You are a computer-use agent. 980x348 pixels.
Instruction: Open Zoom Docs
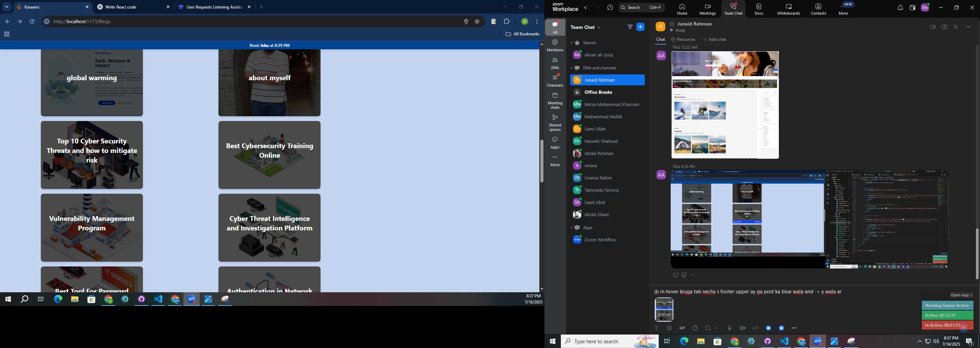tap(758, 9)
